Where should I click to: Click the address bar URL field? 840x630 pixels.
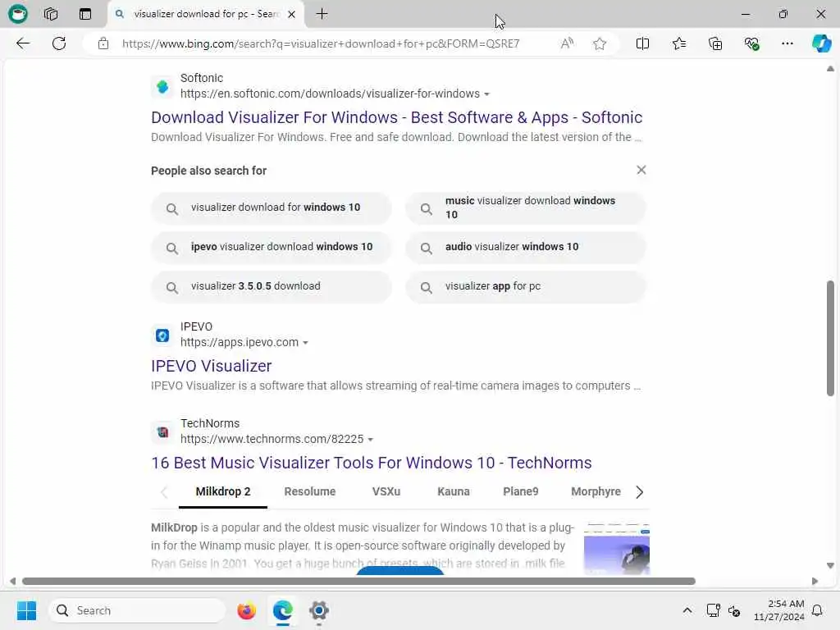tap(321, 43)
